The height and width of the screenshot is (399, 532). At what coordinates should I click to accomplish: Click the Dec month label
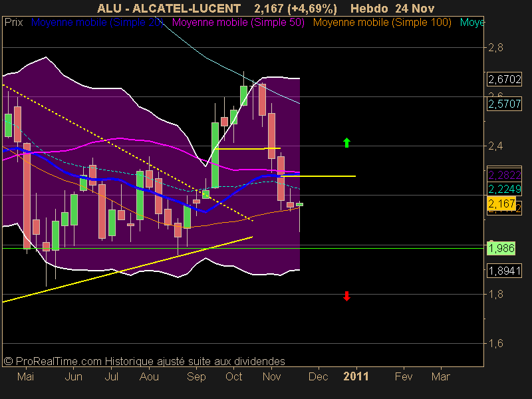click(319, 376)
